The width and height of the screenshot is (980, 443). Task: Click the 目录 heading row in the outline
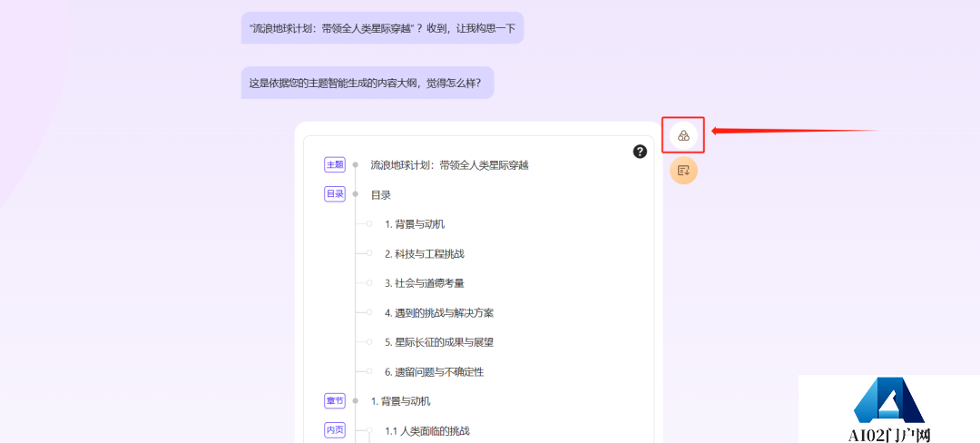tap(380, 195)
